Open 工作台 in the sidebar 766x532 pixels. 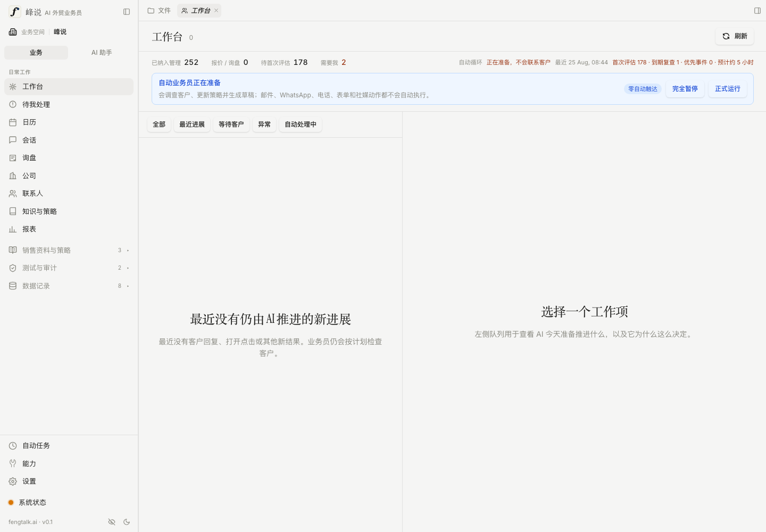pyautogui.click(x=69, y=87)
